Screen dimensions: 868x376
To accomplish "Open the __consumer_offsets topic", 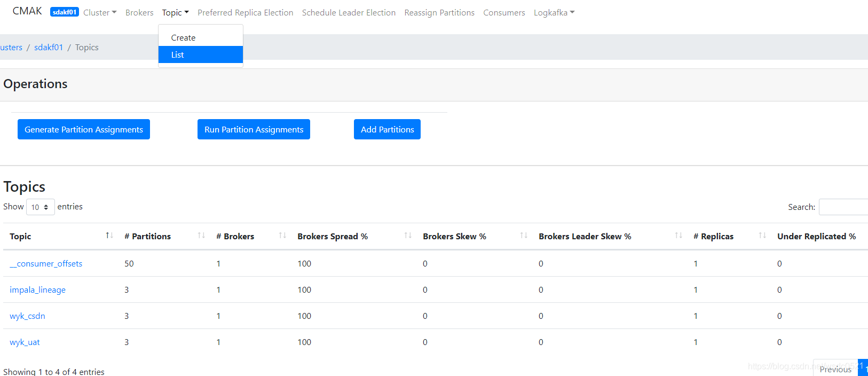I will coord(46,263).
